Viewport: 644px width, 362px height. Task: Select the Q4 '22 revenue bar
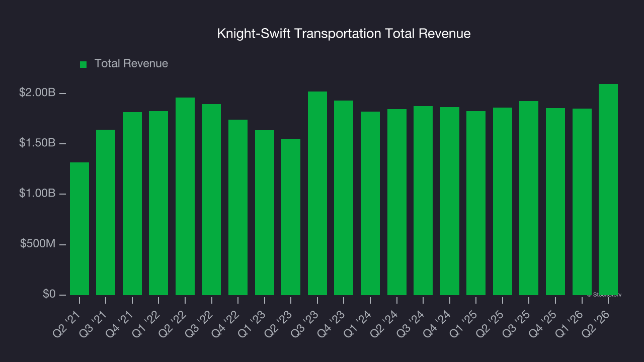tap(238, 207)
